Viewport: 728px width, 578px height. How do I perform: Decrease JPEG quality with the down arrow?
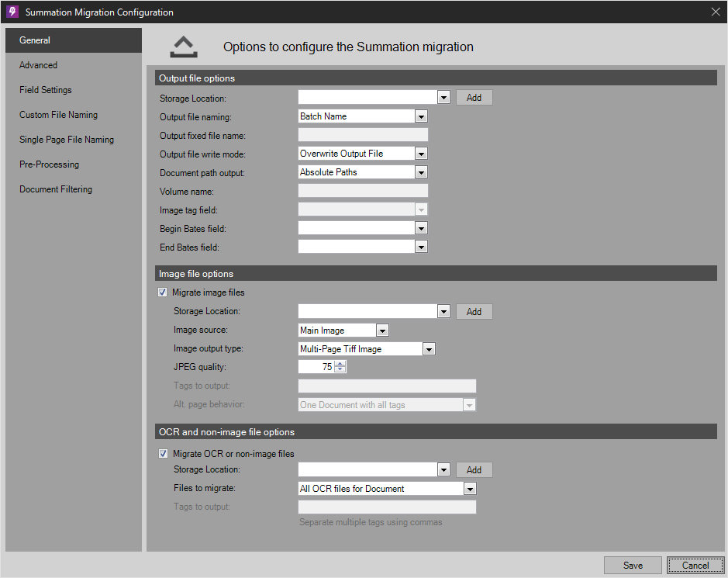pyautogui.click(x=340, y=370)
